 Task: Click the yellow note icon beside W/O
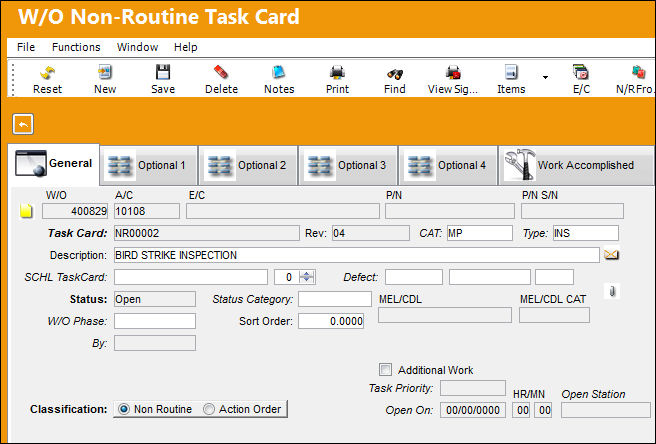point(26,210)
